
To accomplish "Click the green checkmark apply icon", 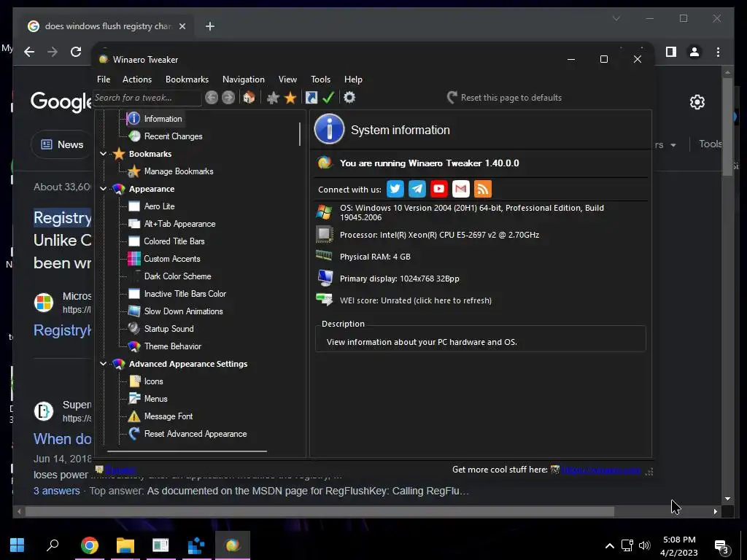I will [328, 98].
